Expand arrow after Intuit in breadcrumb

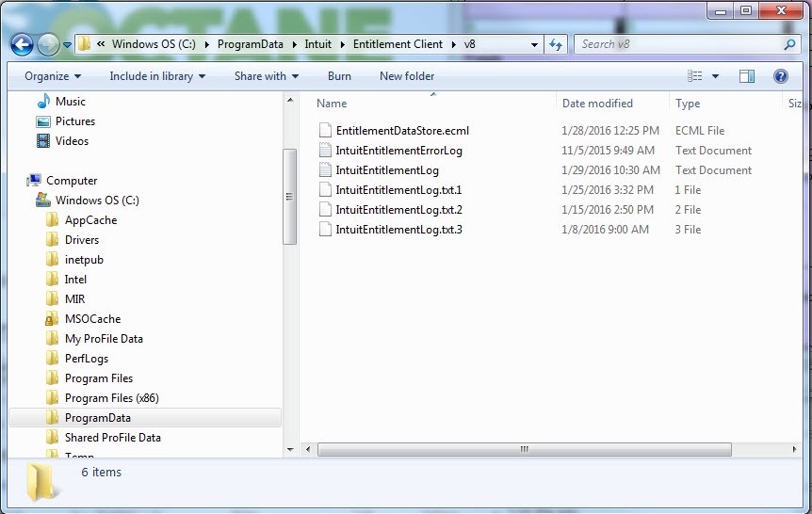click(x=342, y=44)
